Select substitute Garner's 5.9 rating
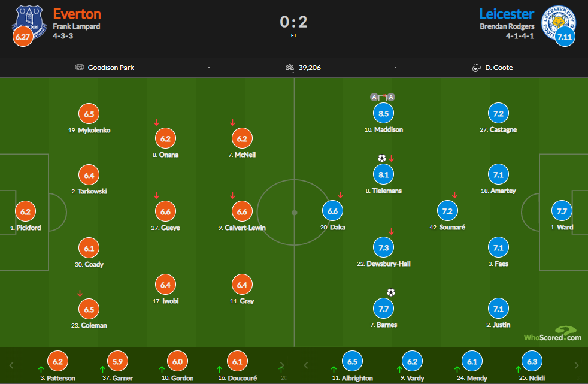Screen dimensions: 588x384 coord(117,362)
